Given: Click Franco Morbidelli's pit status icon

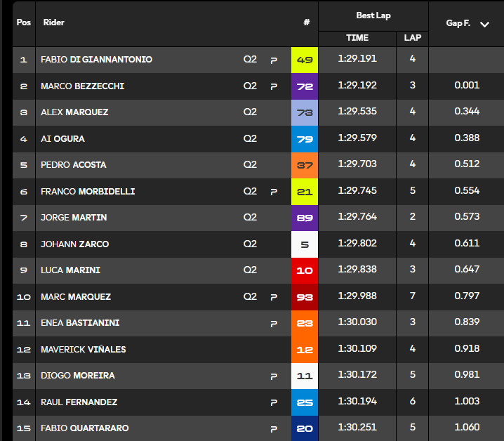Looking at the screenshot, I should tap(274, 192).
